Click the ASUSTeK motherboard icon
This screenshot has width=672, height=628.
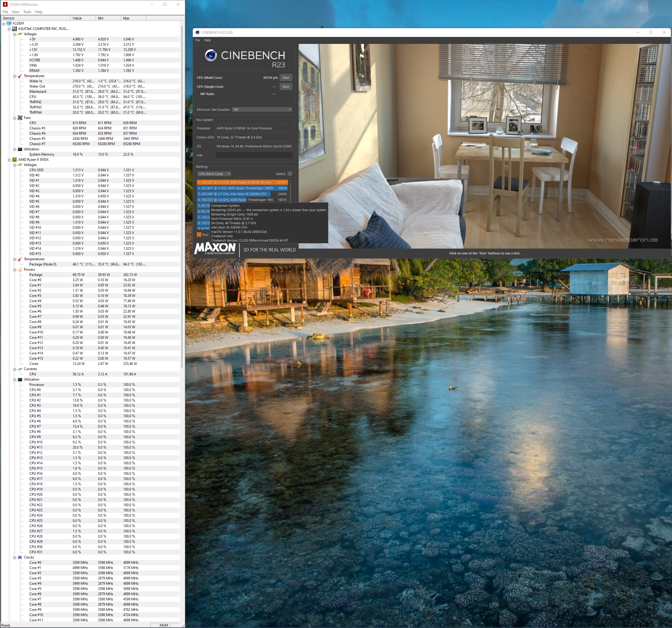click(x=15, y=29)
